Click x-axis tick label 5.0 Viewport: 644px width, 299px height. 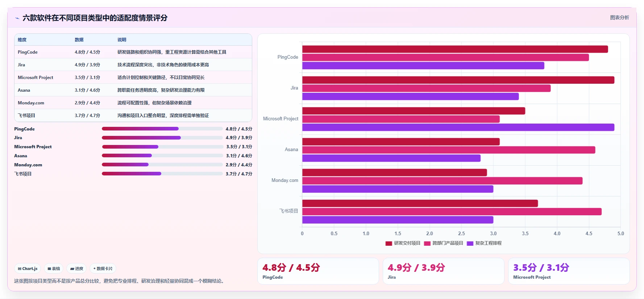click(x=621, y=234)
